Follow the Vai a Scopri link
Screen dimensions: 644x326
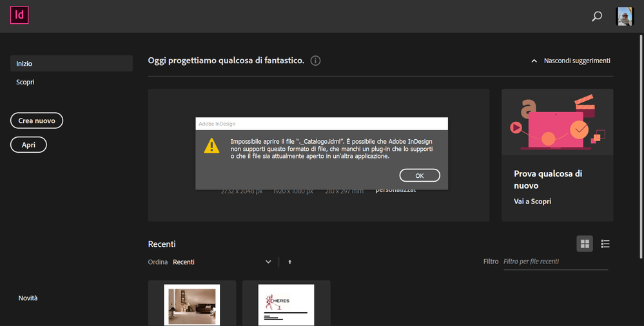pos(532,201)
